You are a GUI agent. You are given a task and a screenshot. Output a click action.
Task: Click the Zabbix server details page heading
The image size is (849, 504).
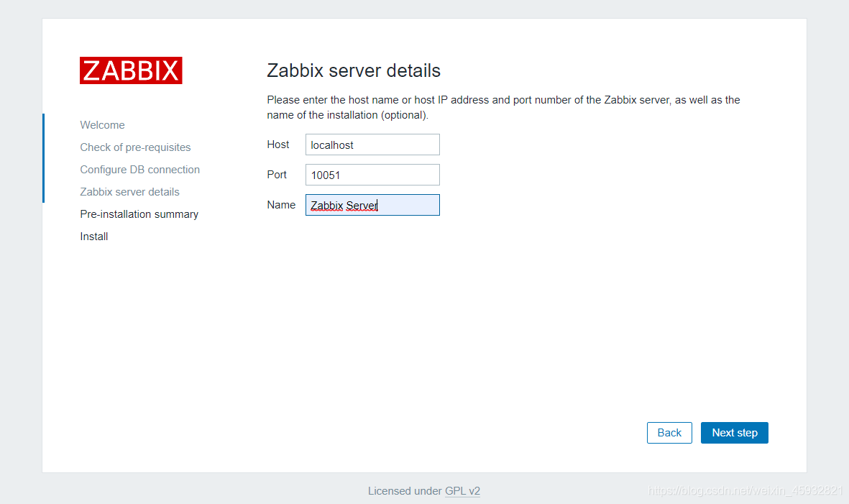pyautogui.click(x=354, y=70)
